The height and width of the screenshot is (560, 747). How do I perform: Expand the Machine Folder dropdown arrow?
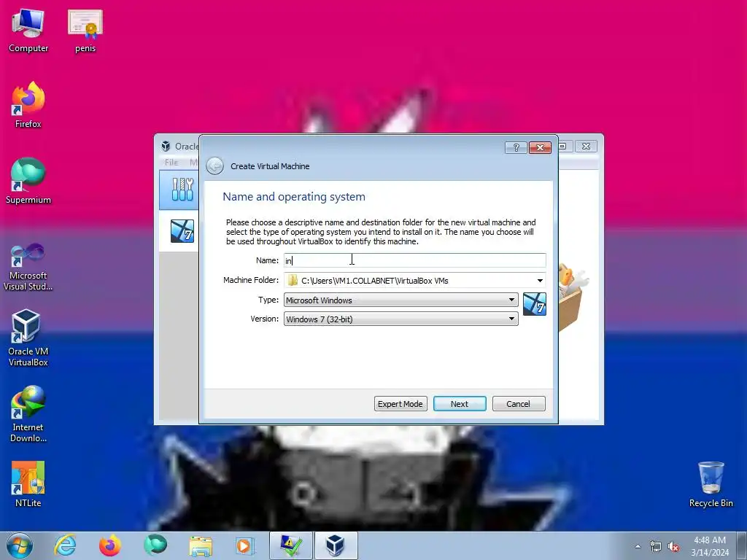pos(540,281)
